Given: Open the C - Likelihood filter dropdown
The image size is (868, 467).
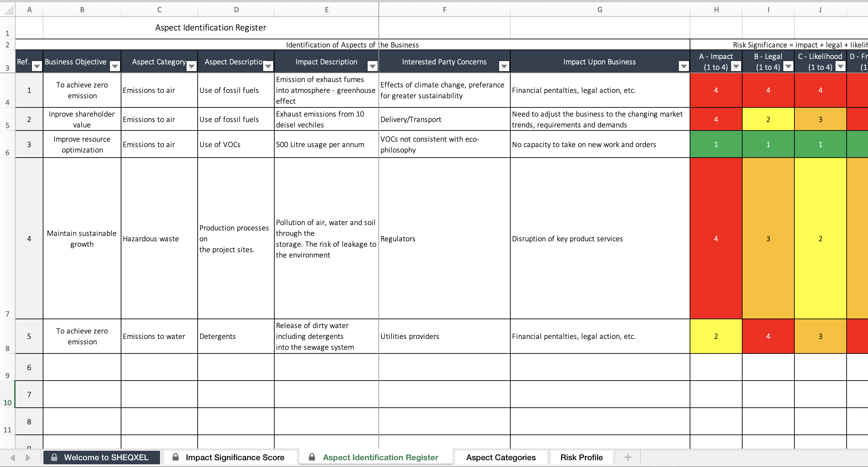Looking at the screenshot, I should pyautogui.click(x=841, y=66).
